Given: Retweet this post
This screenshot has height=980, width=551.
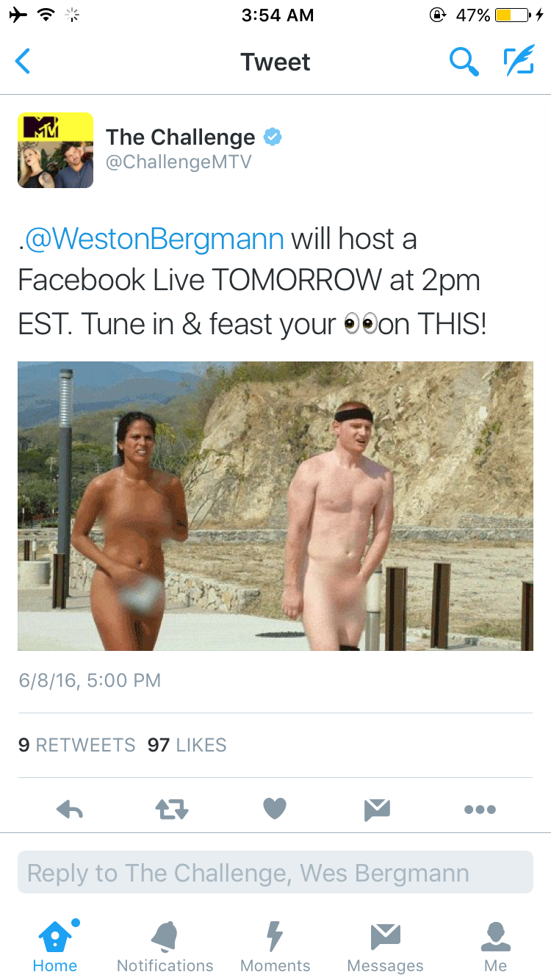Looking at the screenshot, I should coord(172,810).
